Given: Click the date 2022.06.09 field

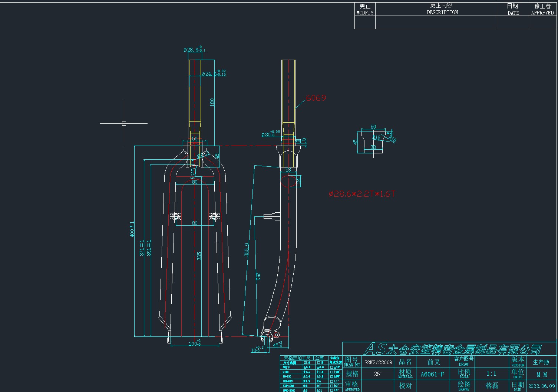Looking at the screenshot, I should (541, 386).
